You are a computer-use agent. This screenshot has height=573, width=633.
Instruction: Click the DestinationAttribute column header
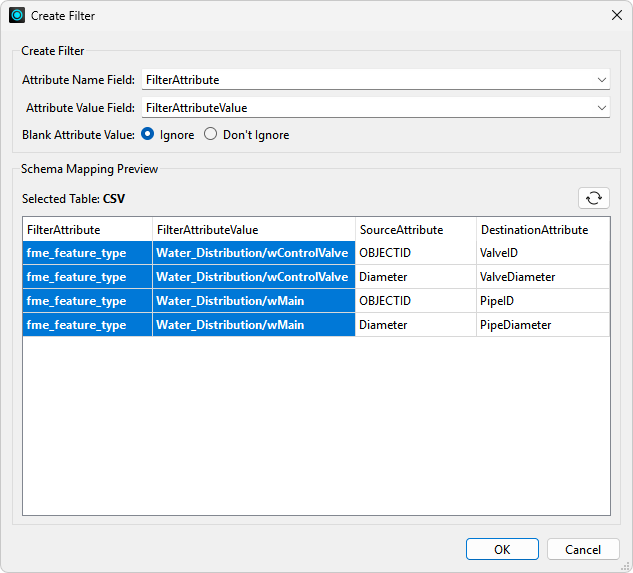[x=542, y=229]
